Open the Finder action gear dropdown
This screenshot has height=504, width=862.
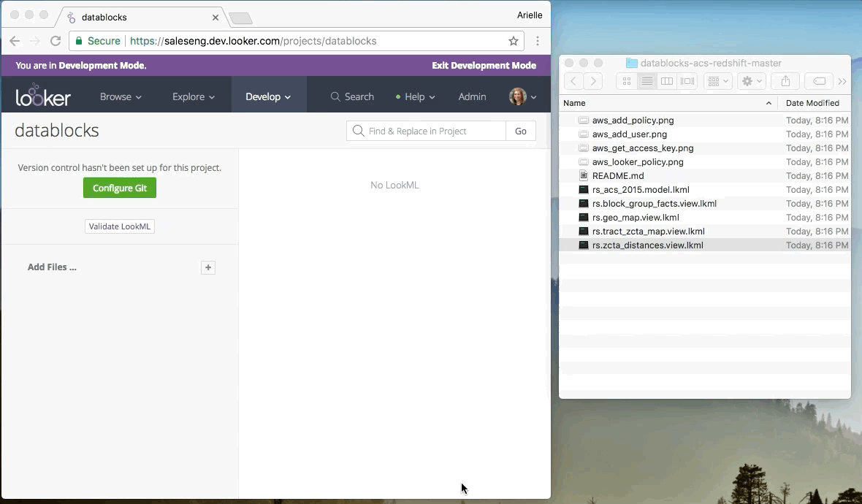[x=752, y=81]
